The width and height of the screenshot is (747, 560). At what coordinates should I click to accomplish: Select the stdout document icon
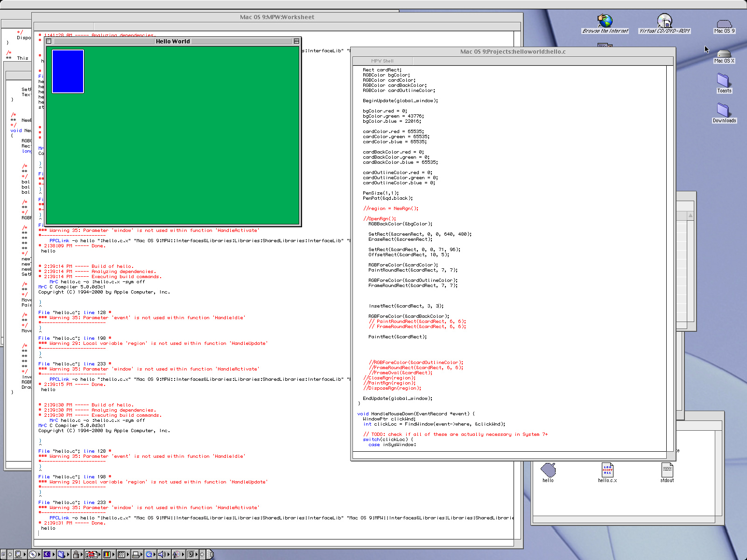(667, 472)
